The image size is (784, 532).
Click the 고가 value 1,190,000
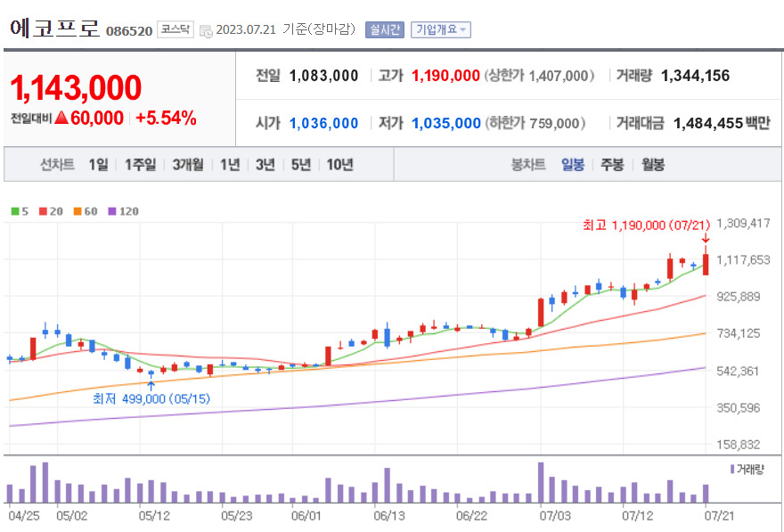(445, 76)
